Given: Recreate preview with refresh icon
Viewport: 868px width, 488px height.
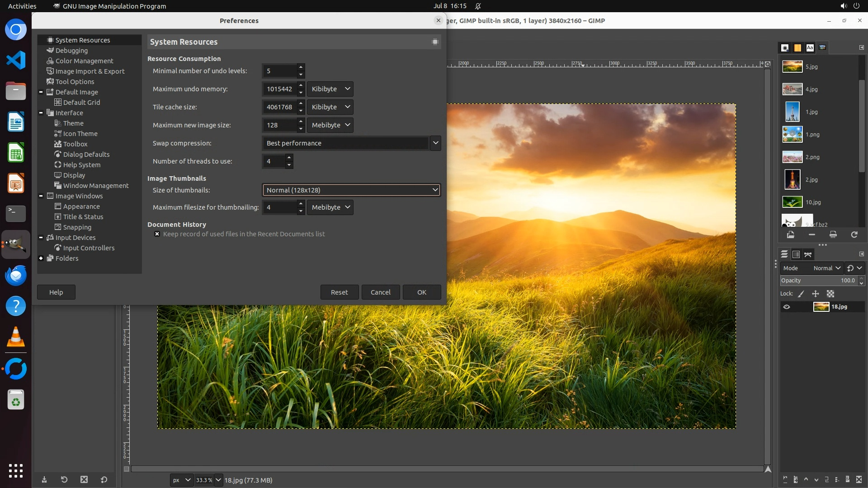Looking at the screenshot, I should point(854,235).
